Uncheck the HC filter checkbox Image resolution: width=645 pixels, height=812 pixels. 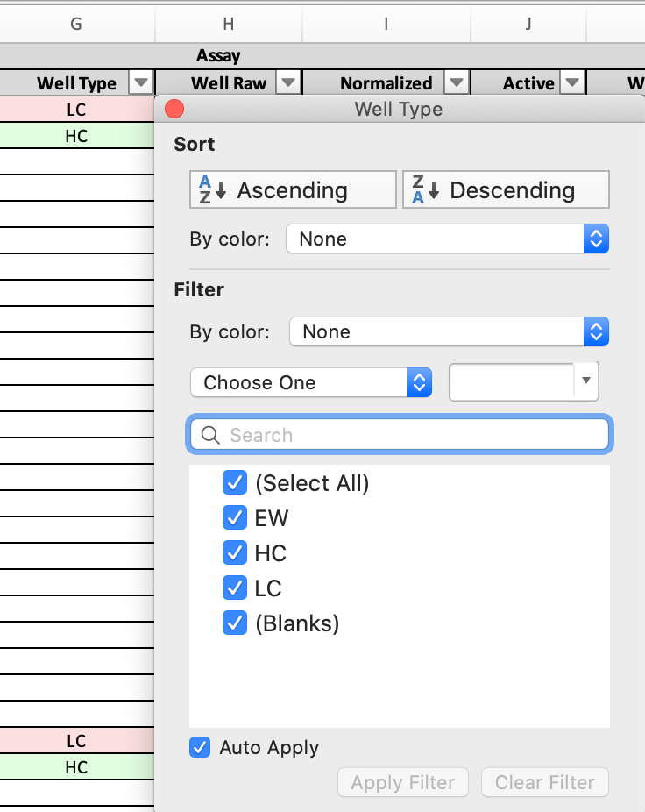tap(235, 552)
